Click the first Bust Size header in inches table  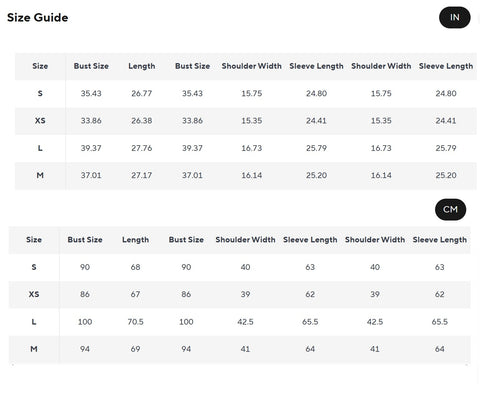(x=91, y=66)
